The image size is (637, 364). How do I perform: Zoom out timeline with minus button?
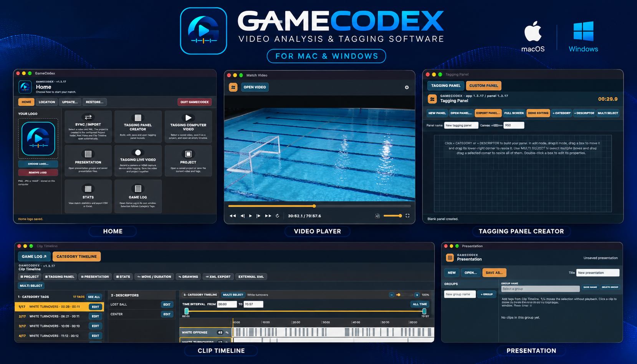pos(391,295)
